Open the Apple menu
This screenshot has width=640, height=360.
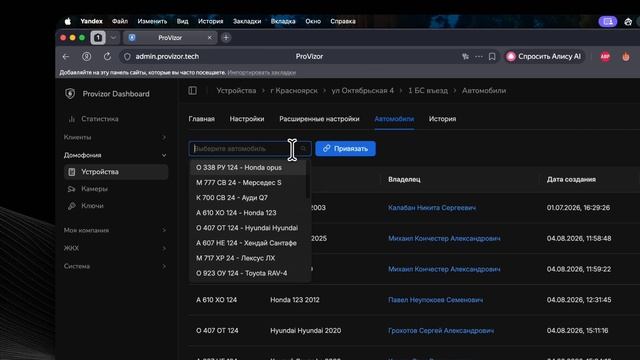(x=68, y=21)
